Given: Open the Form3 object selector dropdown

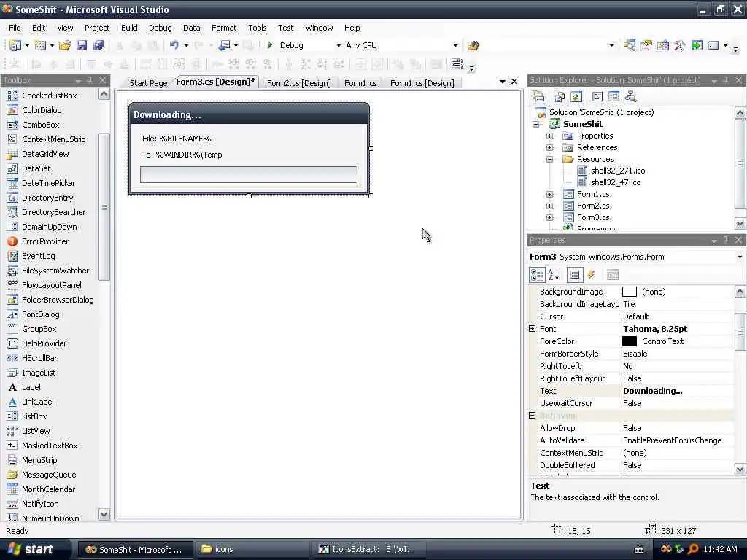Looking at the screenshot, I should pos(740,257).
